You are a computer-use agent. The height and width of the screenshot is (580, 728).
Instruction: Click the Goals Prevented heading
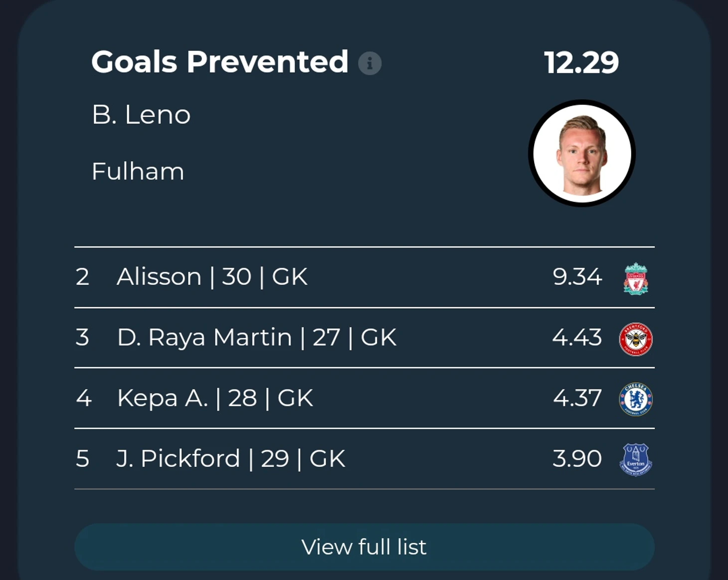click(219, 62)
